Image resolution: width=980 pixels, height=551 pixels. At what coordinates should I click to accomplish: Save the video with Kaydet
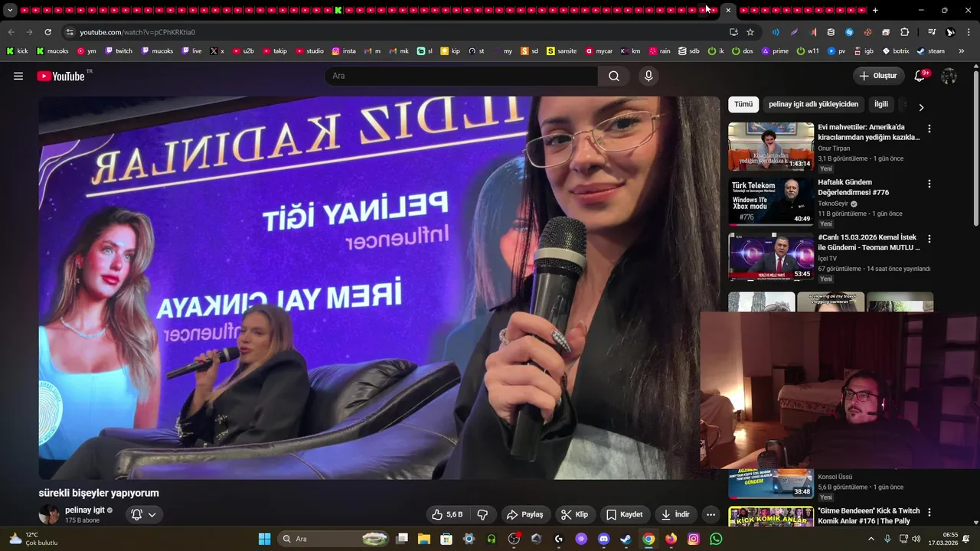pos(625,514)
